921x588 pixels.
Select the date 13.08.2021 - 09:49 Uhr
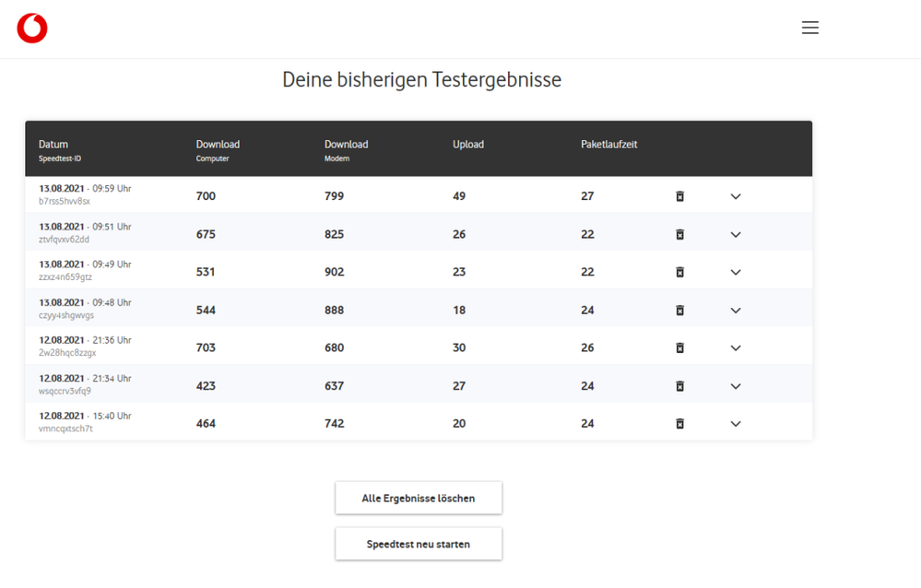click(x=85, y=265)
